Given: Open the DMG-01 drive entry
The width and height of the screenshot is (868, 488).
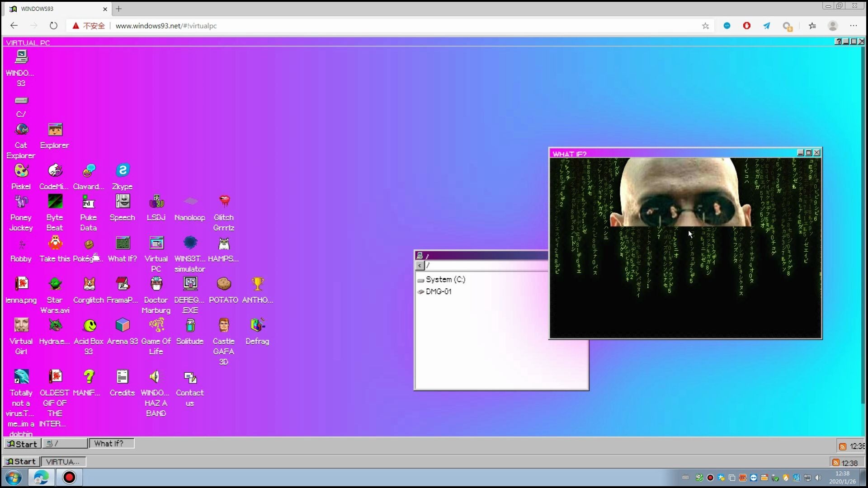Looking at the screenshot, I should (439, 291).
